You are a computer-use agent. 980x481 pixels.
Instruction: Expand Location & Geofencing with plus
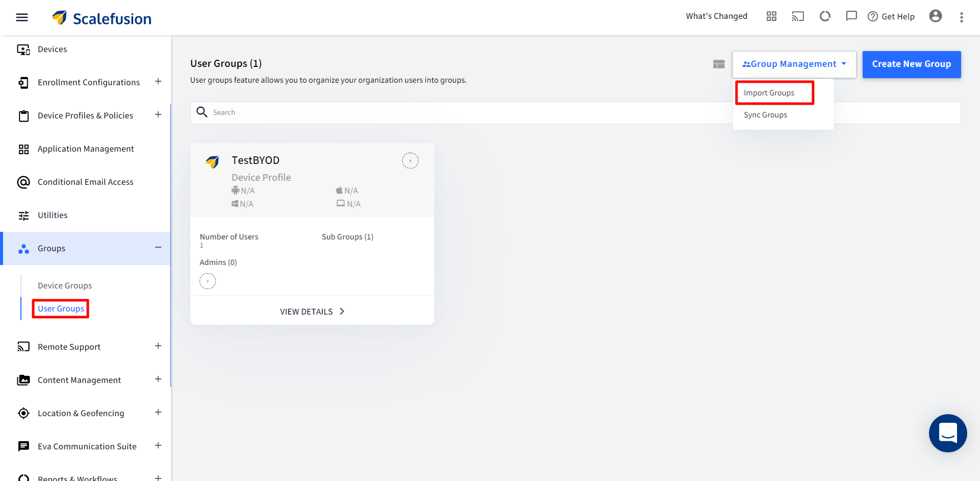(158, 413)
